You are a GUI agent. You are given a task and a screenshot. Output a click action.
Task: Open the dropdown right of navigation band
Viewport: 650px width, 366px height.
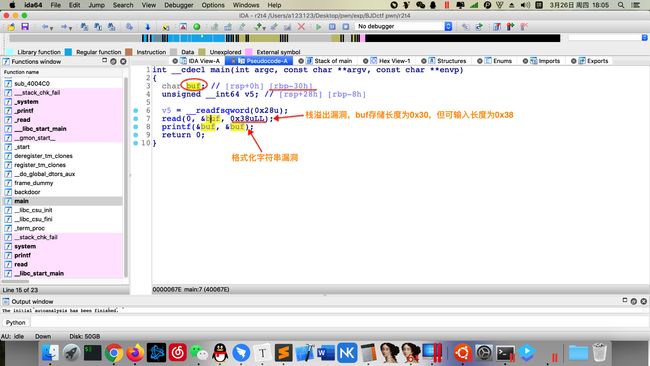tap(645, 38)
